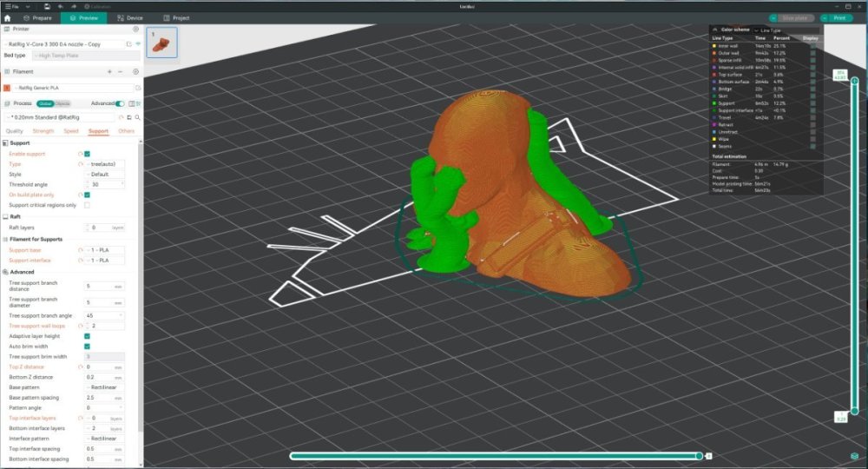Viewport: 868px width, 469px height.
Task: Search process settings magnifier icon
Action: pos(137,117)
